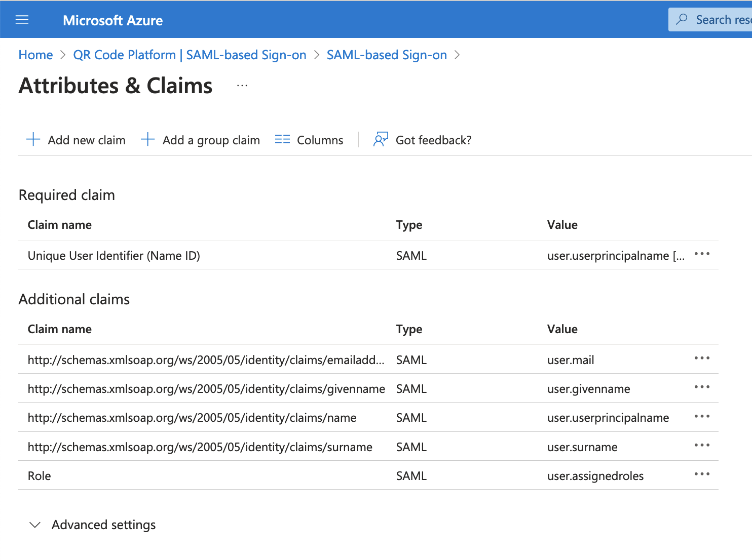The height and width of the screenshot is (560, 752).
Task: Click Type header under Additional claims
Action: (409, 329)
